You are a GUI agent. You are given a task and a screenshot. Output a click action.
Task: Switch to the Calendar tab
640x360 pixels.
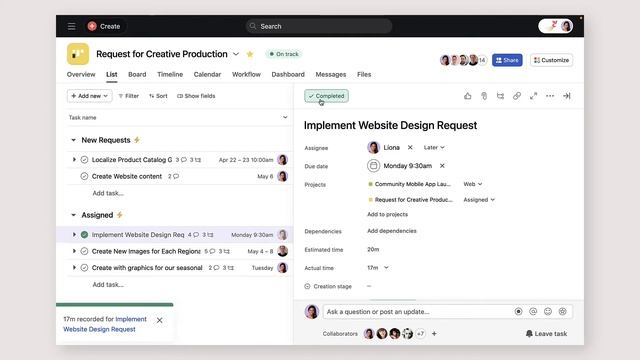point(207,74)
